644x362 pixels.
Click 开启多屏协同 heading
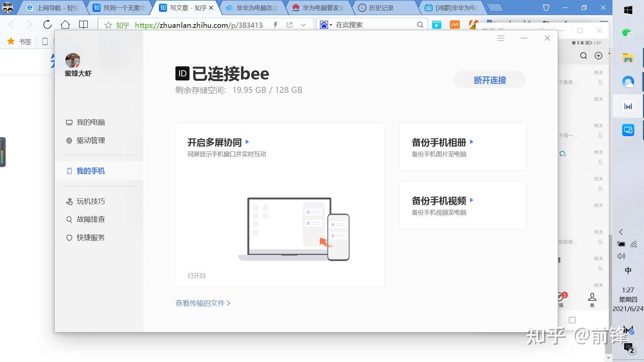(x=215, y=142)
